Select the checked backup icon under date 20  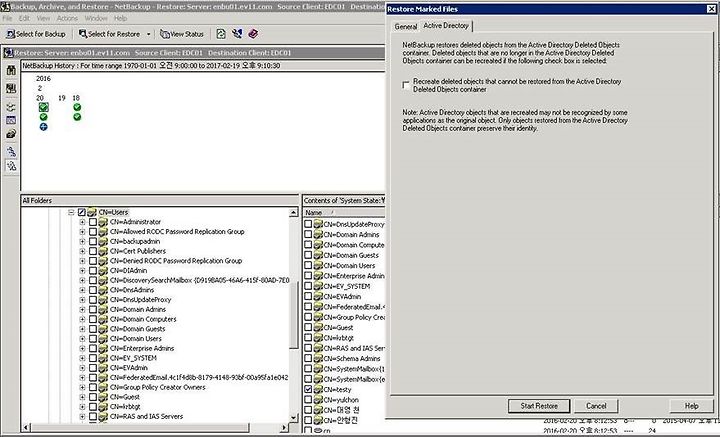[44, 107]
